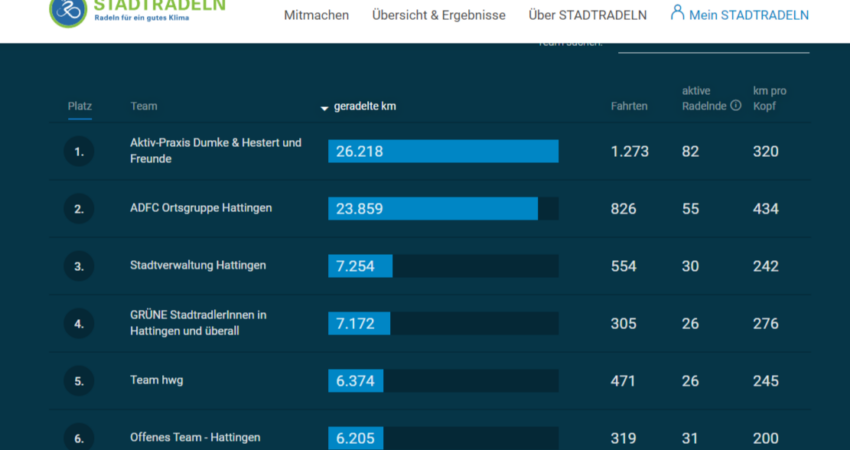Image resolution: width=850 pixels, height=450 pixels.
Task: Sort table by Fahrten column
Action: coord(629,106)
